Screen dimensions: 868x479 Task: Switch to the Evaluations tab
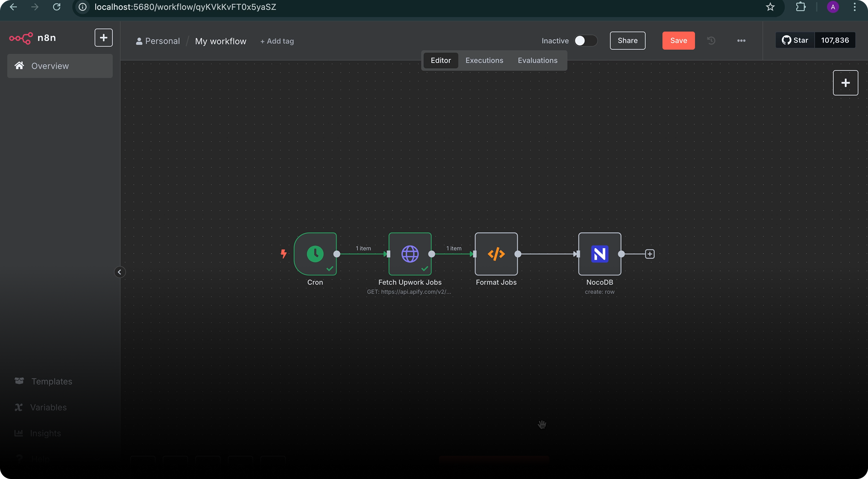tap(537, 60)
